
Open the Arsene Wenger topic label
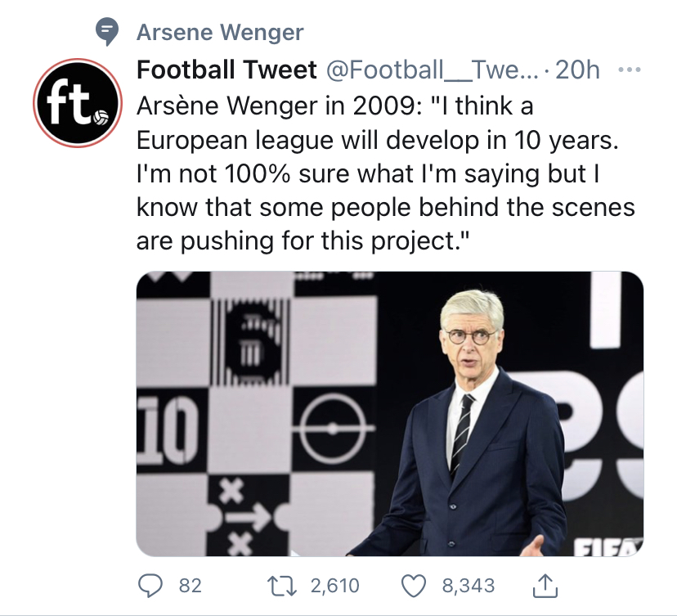click(x=220, y=33)
